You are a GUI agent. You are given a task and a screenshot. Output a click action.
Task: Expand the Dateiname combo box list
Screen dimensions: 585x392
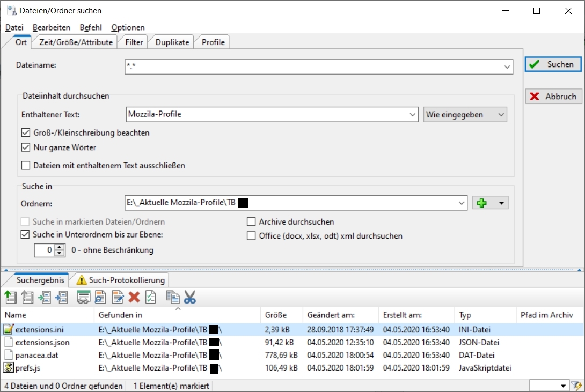(x=507, y=66)
